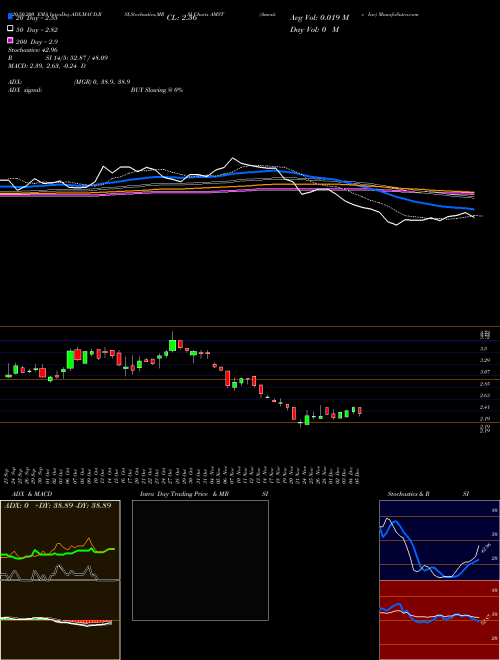The width and height of the screenshot is (500, 660).
Task: Click the MACD histogram with red bars
Action: click(60, 620)
